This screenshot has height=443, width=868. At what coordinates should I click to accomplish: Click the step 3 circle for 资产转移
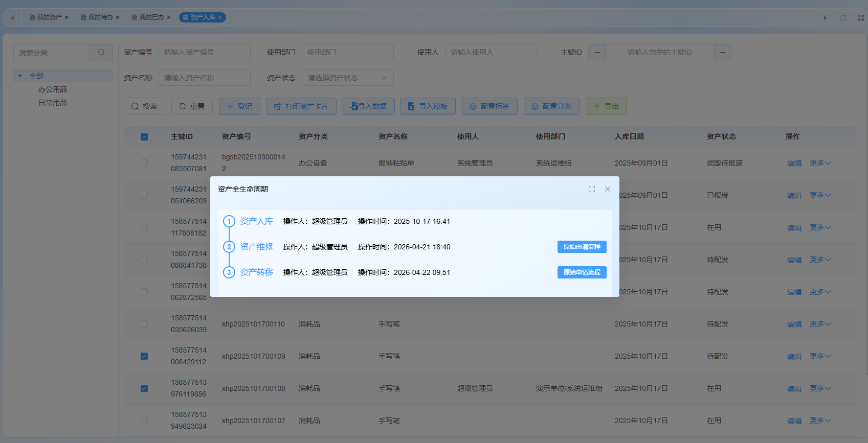pos(229,272)
